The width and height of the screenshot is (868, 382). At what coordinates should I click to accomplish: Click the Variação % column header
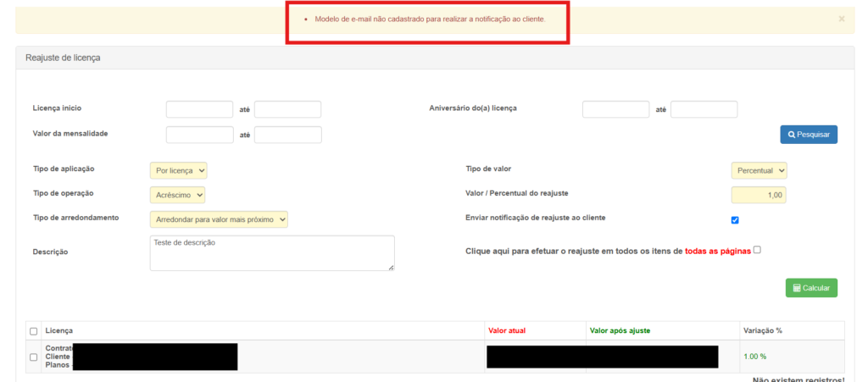(x=762, y=330)
